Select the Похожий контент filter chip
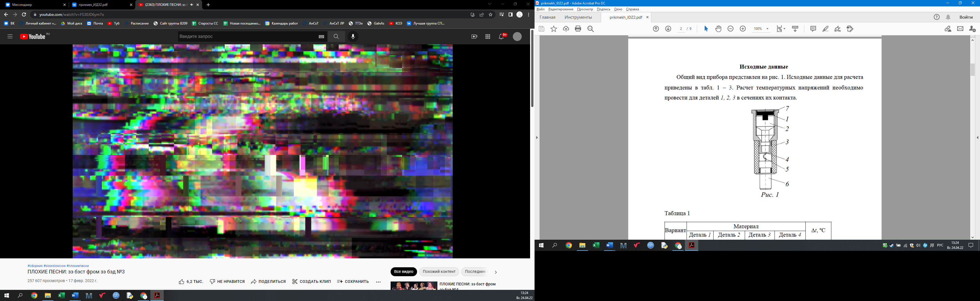Image resolution: width=980 pixels, height=301 pixels. pyautogui.click(x=439, y=272)
